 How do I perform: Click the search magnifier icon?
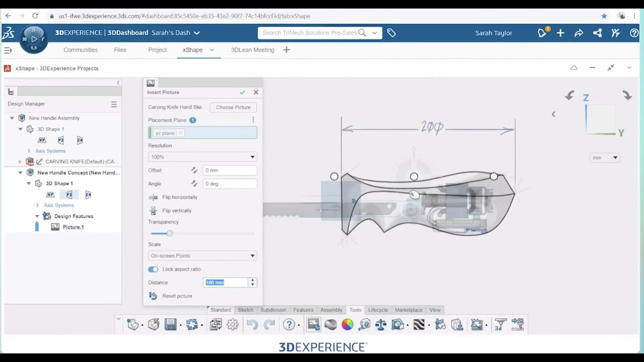(x=362, y=33)
